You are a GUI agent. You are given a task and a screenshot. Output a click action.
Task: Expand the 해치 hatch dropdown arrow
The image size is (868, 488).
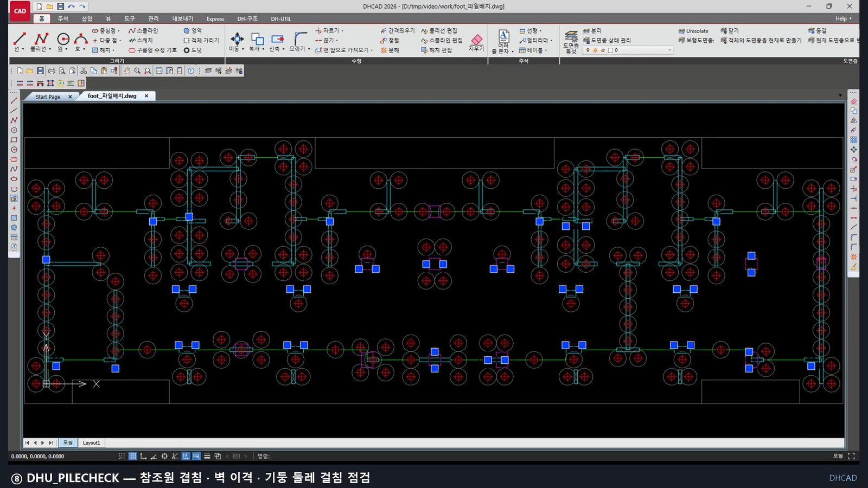point(113,50)
